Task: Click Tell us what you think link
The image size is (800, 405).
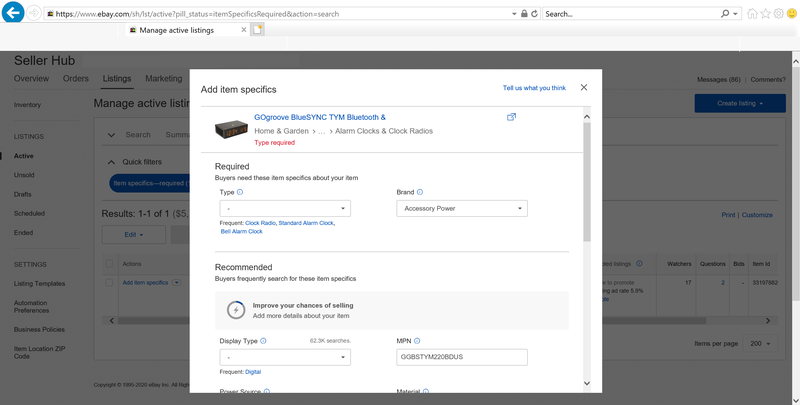Action: point(534,88)
